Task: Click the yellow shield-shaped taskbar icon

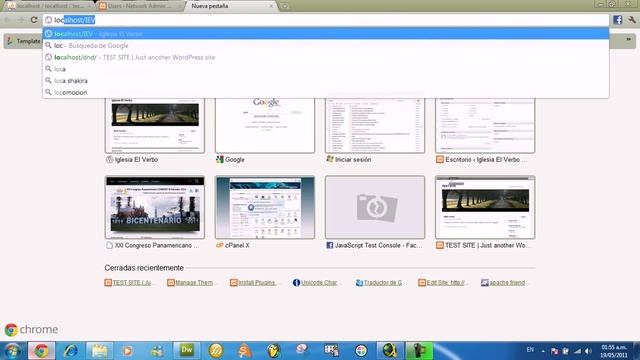Action: point(273,351)
